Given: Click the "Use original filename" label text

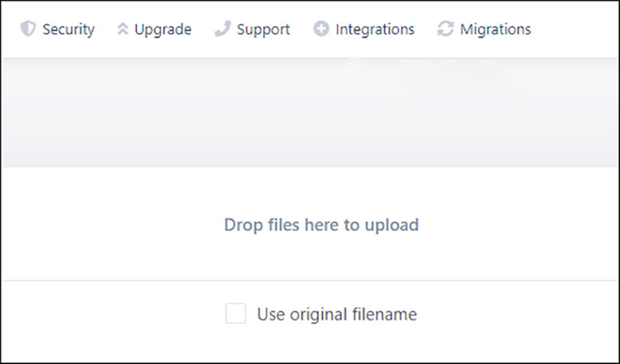Looking at the screenshot, I should pos(337,314).
